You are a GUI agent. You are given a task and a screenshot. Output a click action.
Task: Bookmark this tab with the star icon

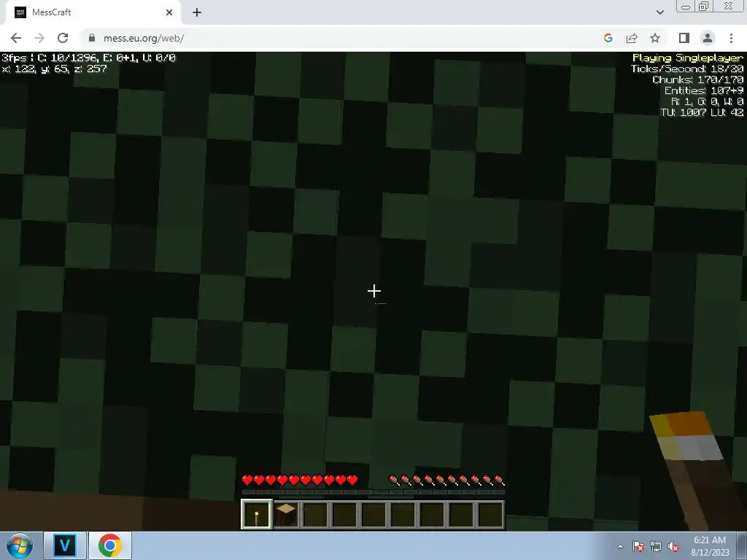click(655, 38)
